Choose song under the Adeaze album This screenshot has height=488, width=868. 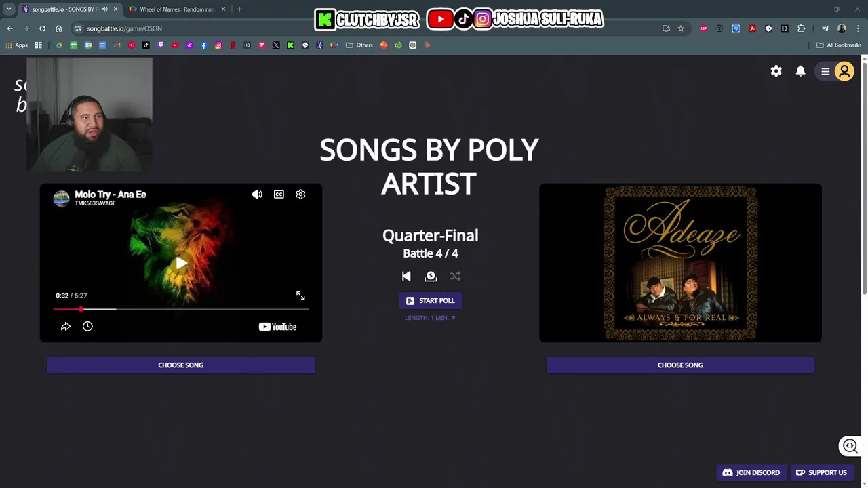pos(680,365)
